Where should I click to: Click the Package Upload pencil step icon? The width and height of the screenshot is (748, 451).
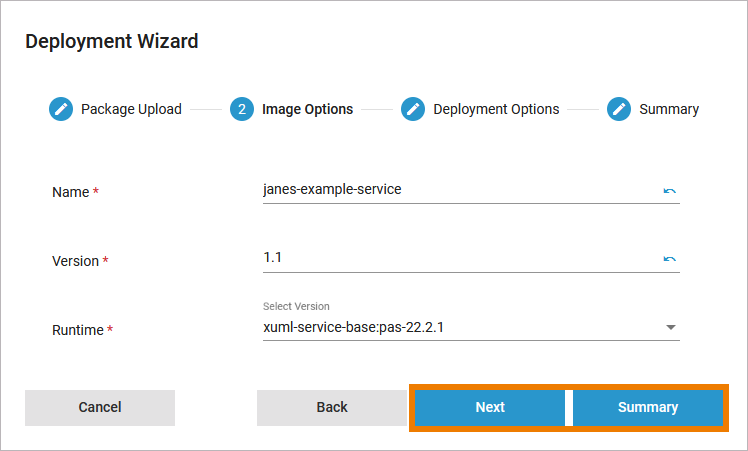[61, 109]
